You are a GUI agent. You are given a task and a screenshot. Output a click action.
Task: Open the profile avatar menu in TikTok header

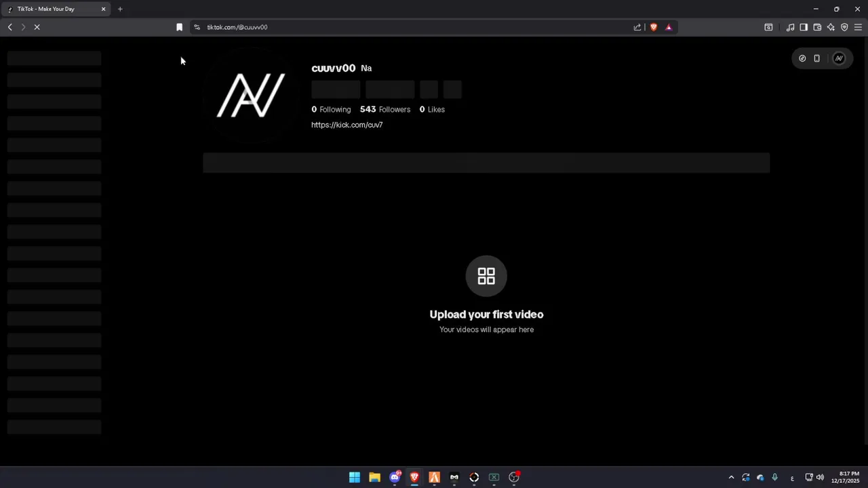839,58
